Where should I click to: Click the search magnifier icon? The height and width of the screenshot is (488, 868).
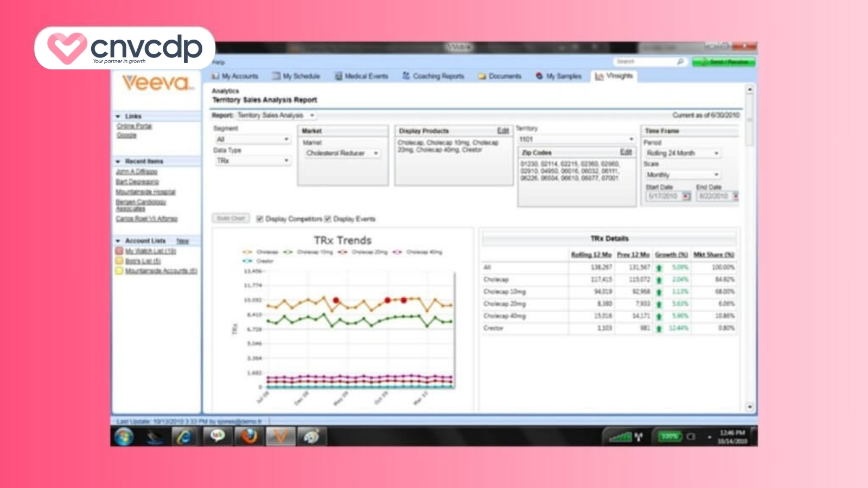point(680,62)
